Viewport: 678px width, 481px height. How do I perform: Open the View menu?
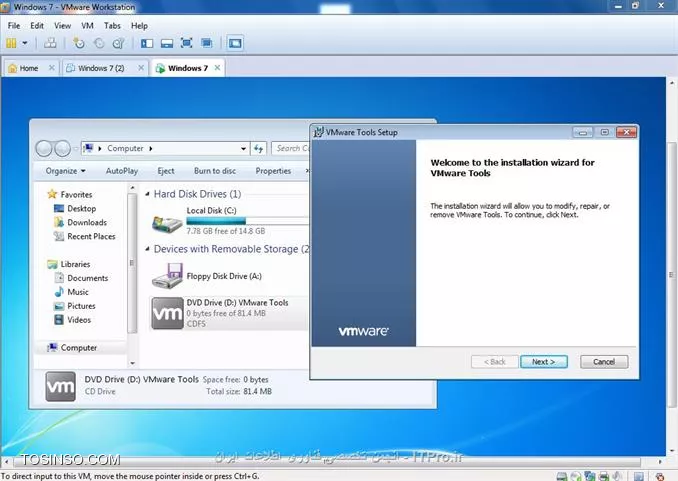pos(62,26)
